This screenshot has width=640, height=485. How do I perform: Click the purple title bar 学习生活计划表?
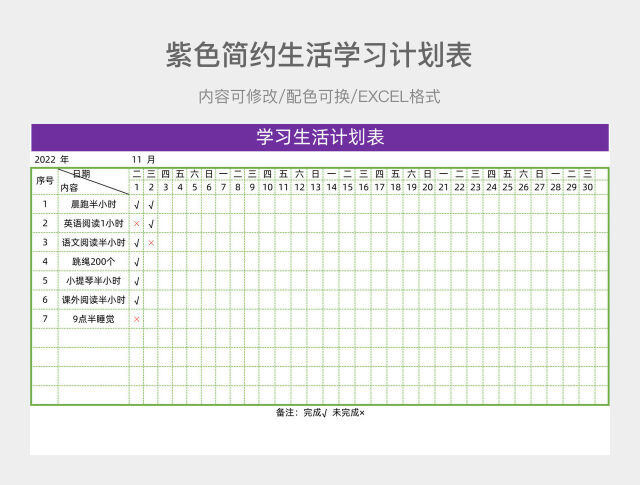click(320, 137)
